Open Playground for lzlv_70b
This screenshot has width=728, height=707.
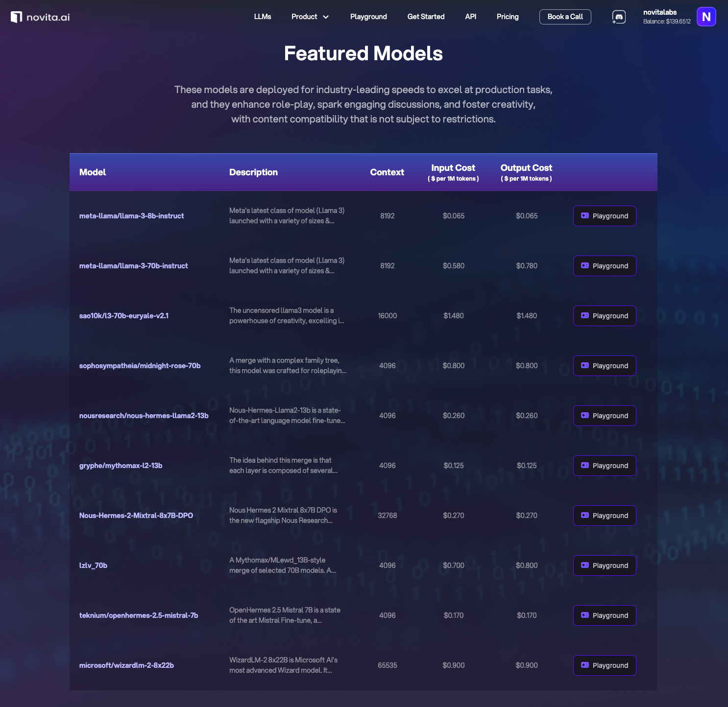605,566
